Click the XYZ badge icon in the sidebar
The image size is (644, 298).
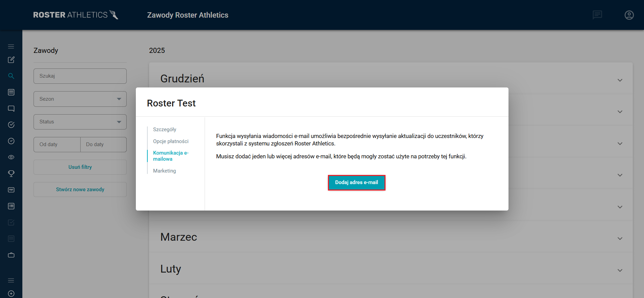point(11,190)
